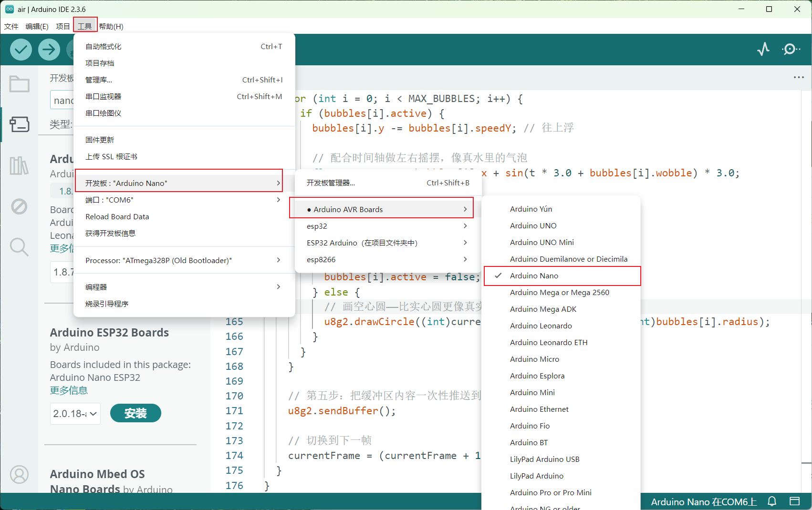
Task: Open the 文件 menu
Action: [x=11, y=26]
